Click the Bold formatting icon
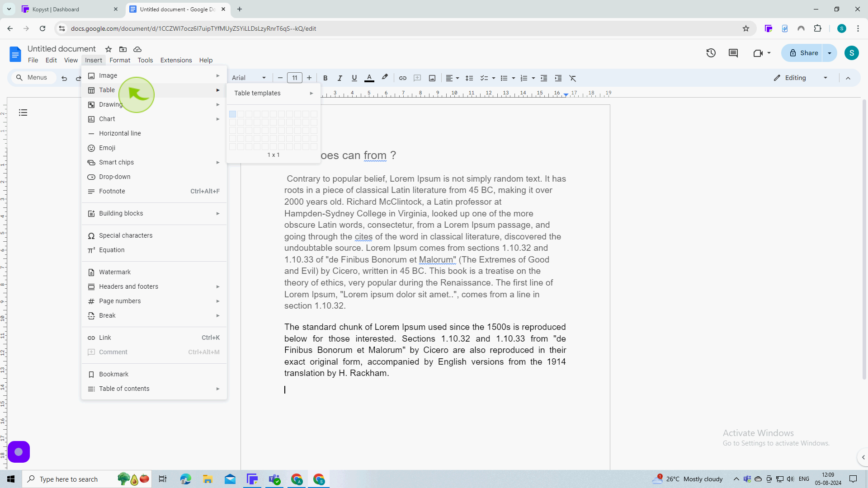 325,78
